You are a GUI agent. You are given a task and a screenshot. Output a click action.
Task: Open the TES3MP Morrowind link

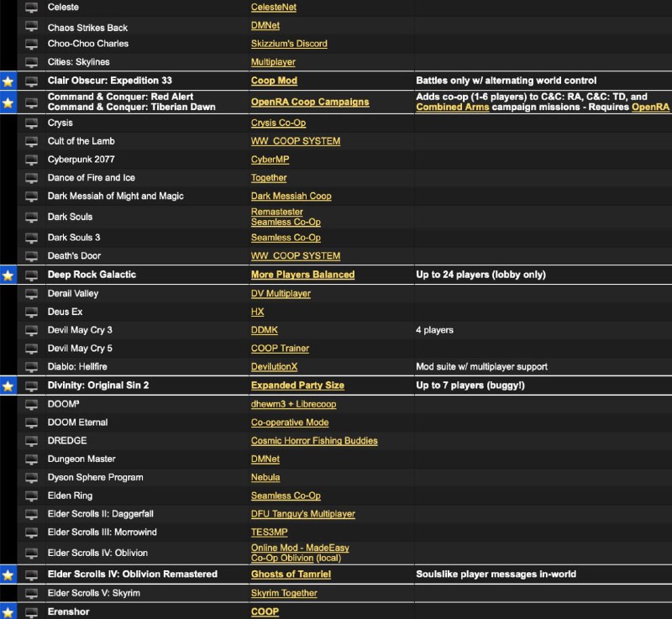click(x=270, y=532)
